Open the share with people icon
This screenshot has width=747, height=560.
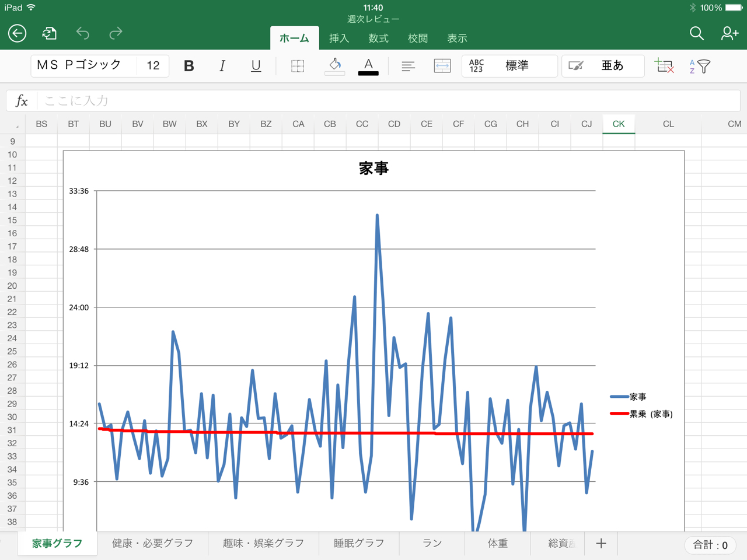(729, 33)
